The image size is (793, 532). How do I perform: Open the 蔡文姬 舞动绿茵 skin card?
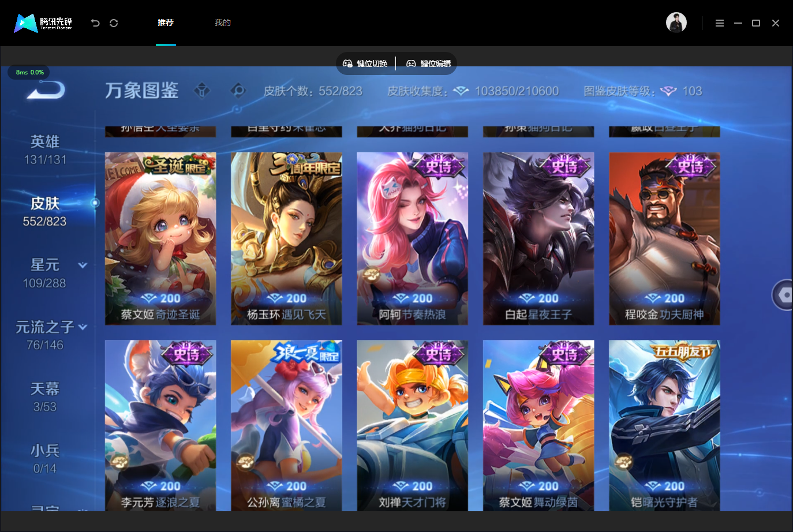pos(538,425)
